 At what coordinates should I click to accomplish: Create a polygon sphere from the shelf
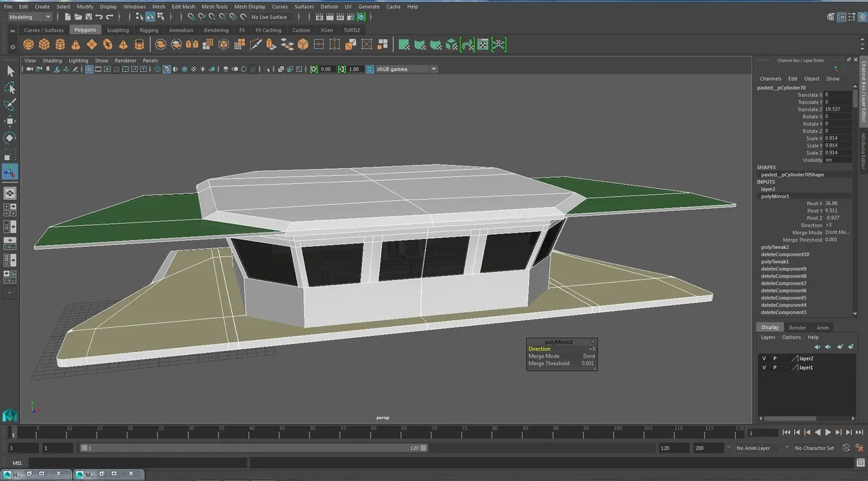click(x=28, y=45)
